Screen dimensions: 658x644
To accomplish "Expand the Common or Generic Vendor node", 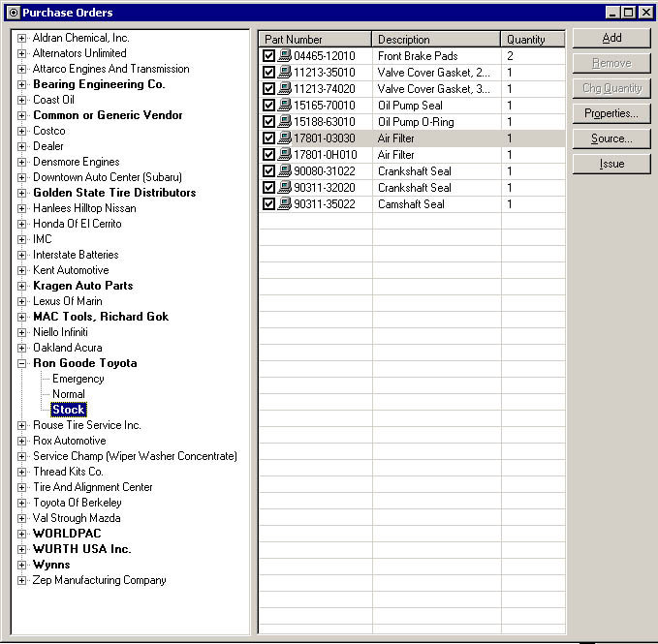I will pos(21,115).
